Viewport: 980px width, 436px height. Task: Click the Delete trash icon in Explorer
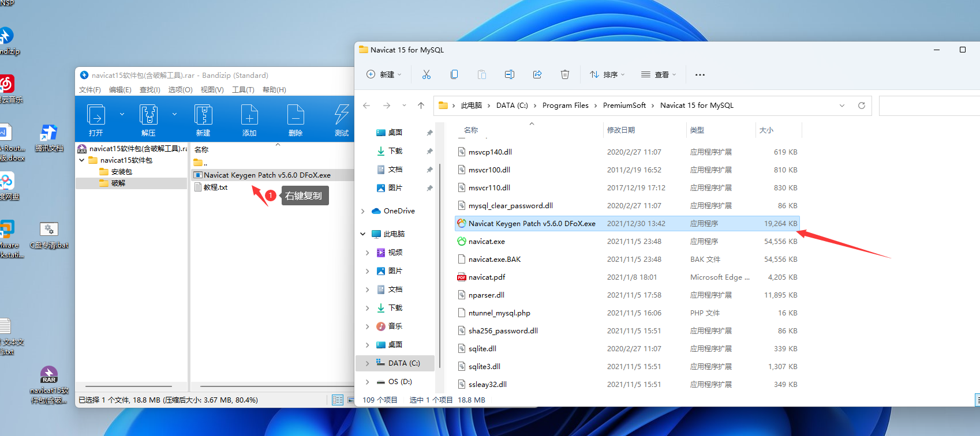[x=565, y=74]
